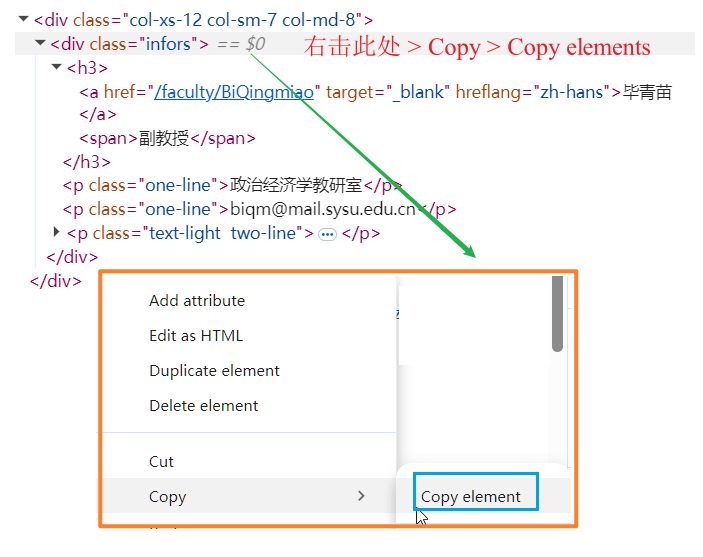
Task: Click the ellipsis badge in collapsed paragraph
Action: 327,234
